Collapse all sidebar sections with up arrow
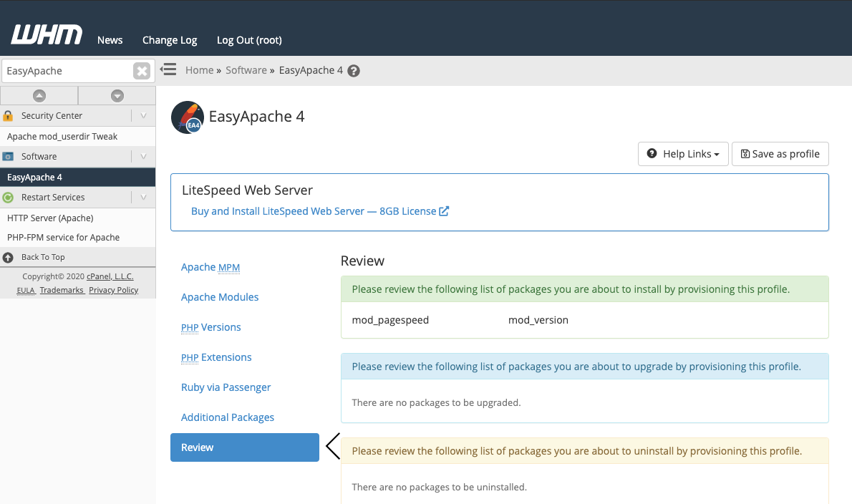The width and height of the screenshot is (852, 504). (39, 96)
